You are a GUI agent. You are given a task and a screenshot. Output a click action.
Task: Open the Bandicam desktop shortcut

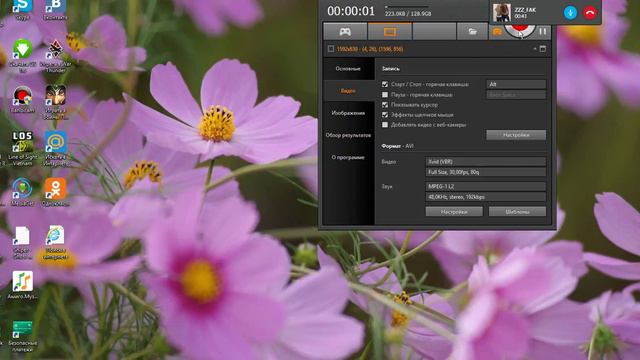coord(22,100)
